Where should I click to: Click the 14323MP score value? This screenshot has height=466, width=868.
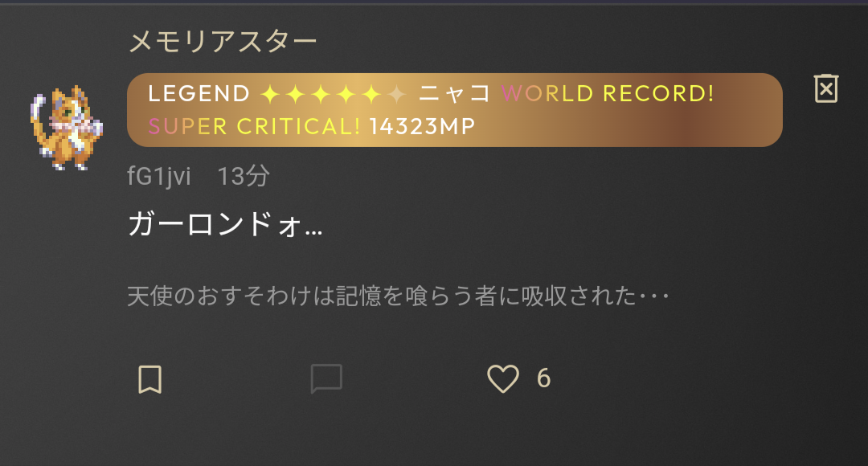[423, 127]
